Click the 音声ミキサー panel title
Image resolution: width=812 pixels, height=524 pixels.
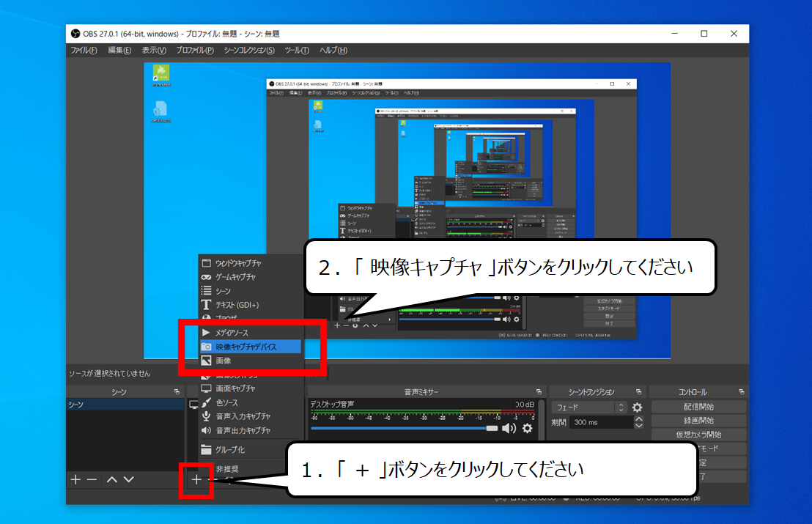pos(421,392)
